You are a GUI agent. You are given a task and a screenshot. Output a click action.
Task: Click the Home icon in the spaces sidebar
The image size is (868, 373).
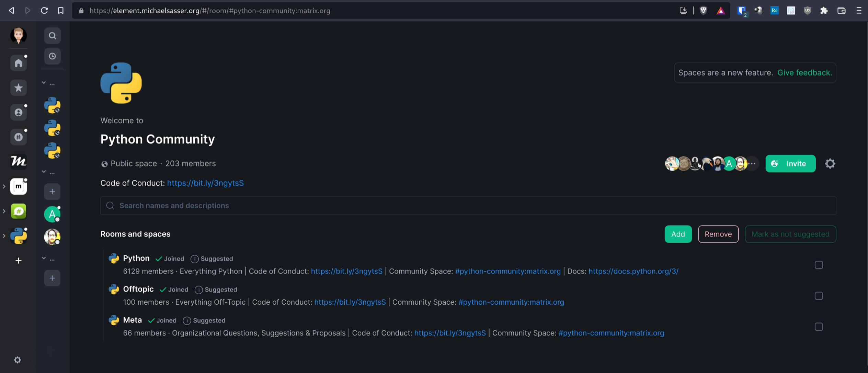[18, 63]
